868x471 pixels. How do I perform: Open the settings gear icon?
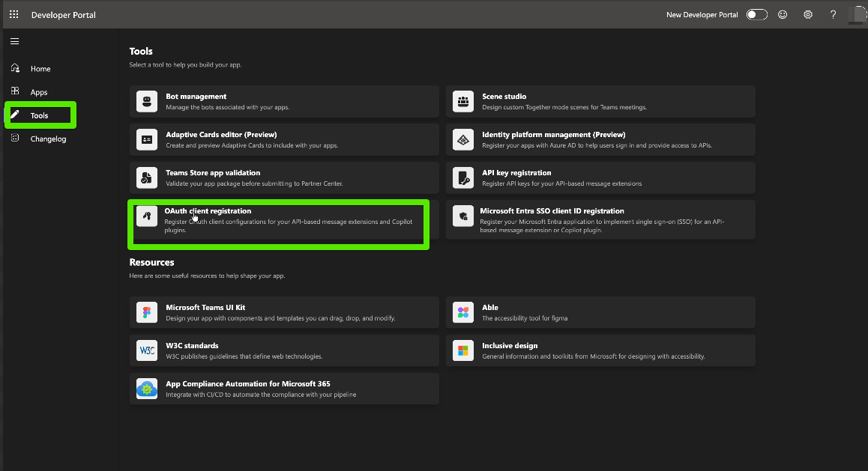tap(808, 14)
